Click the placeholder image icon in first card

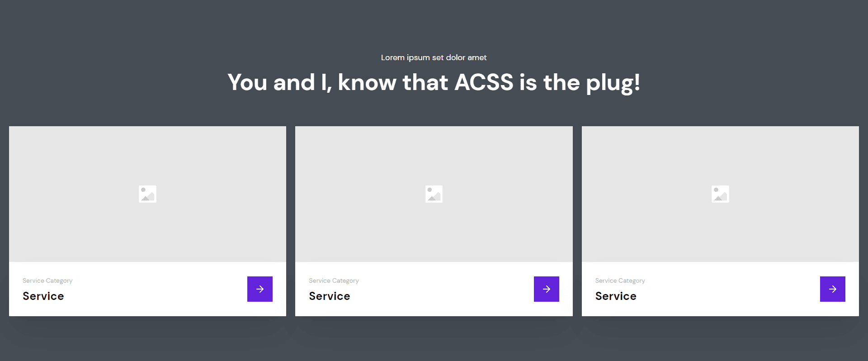click(x=147, y=194)
